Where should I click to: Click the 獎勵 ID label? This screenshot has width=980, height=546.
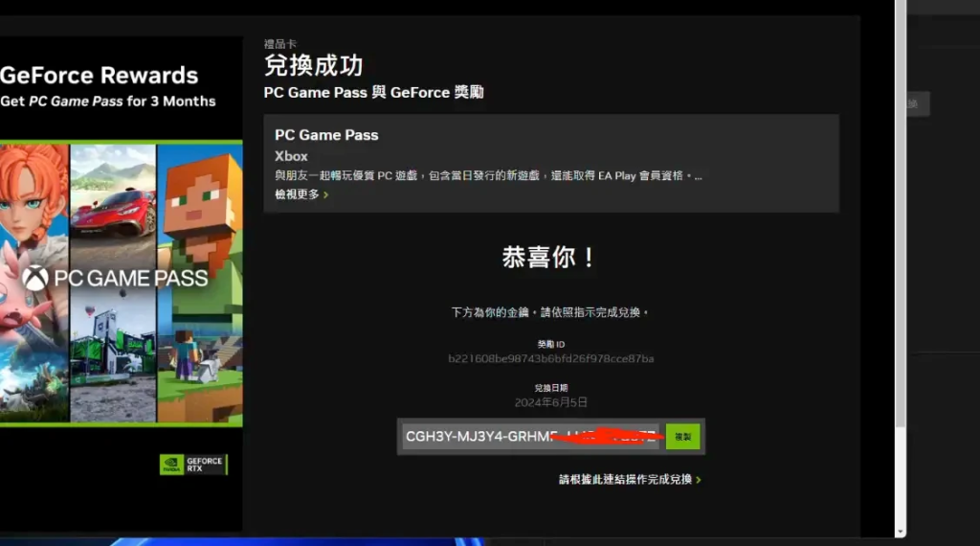550,344
